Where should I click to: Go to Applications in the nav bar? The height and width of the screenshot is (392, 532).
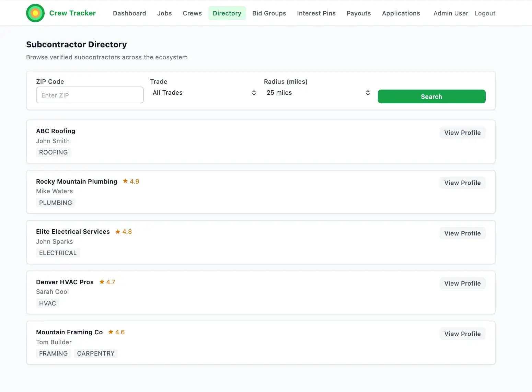401,13
